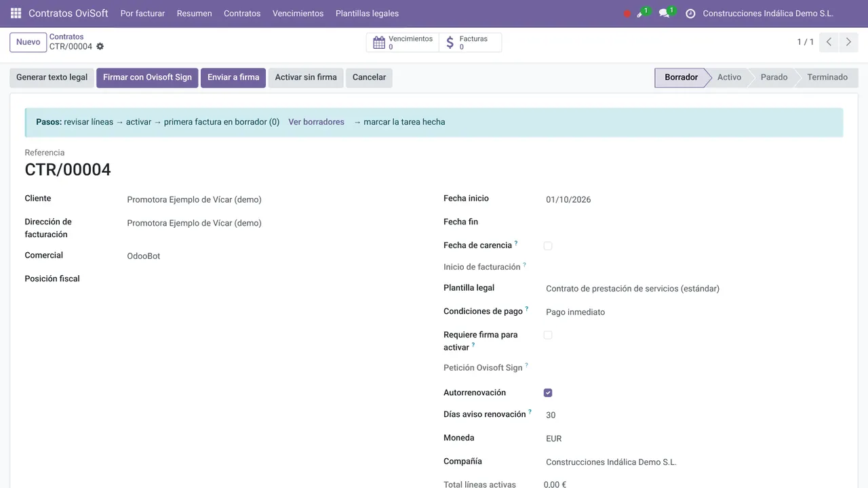The image size is (868, 488).
Task: Tick the Requiere firma para activar checkbox
Action: (548, 335)
